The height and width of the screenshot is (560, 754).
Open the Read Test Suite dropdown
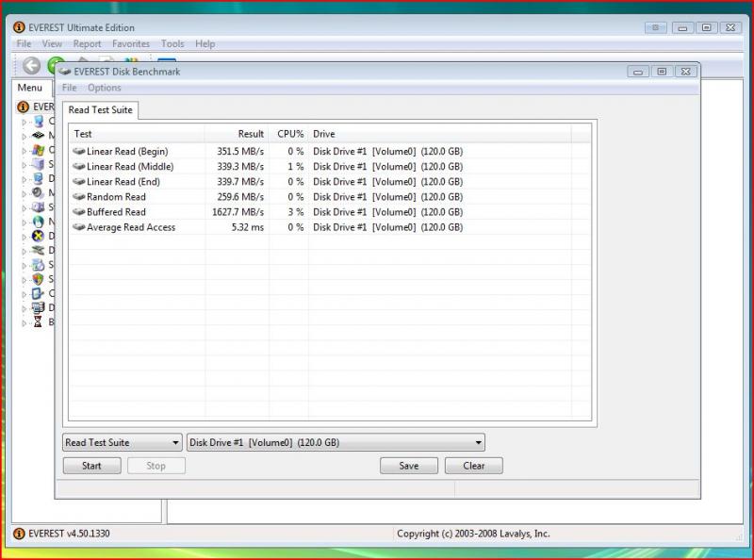point(123,442)
